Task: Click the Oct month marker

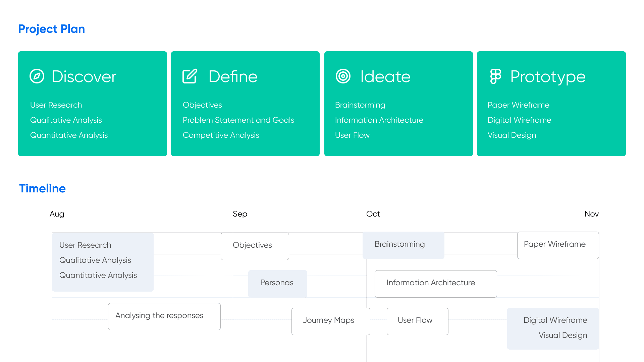Action: (x=373, y=214)
